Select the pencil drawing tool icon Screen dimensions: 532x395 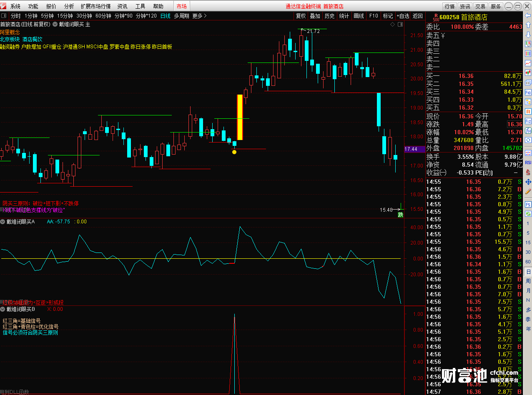528,191
